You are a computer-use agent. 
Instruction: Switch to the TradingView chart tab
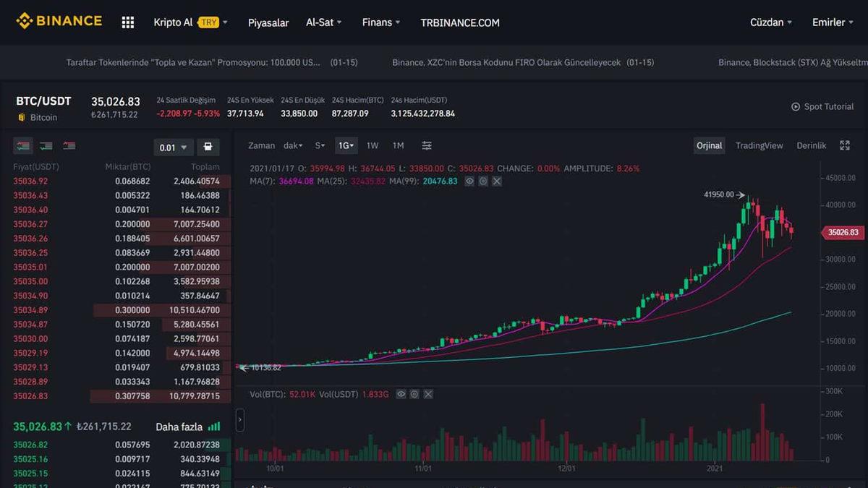759,145
